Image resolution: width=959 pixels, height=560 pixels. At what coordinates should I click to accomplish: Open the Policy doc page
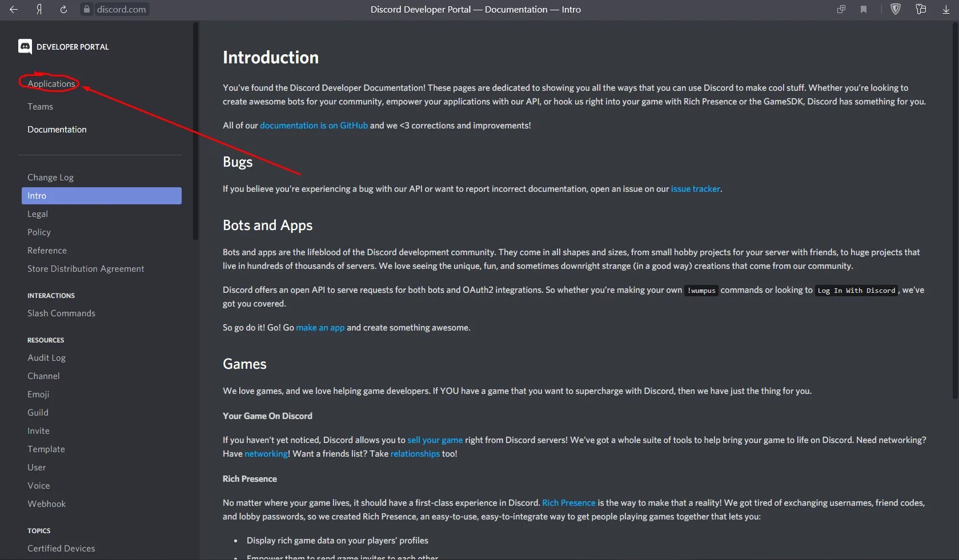click(x=39, y=232)
